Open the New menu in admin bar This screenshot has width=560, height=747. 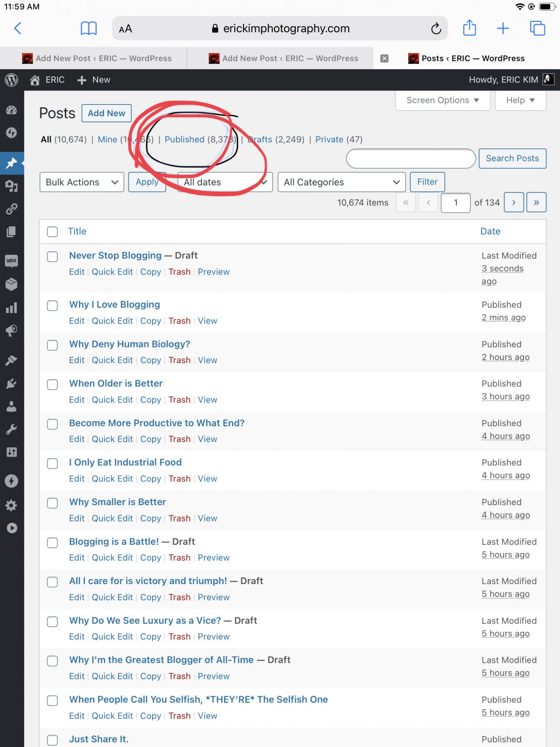click(x=94, y=80)
